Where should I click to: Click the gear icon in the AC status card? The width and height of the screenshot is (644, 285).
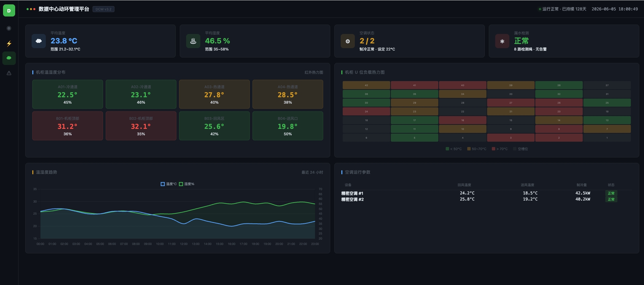pos(348,41)
